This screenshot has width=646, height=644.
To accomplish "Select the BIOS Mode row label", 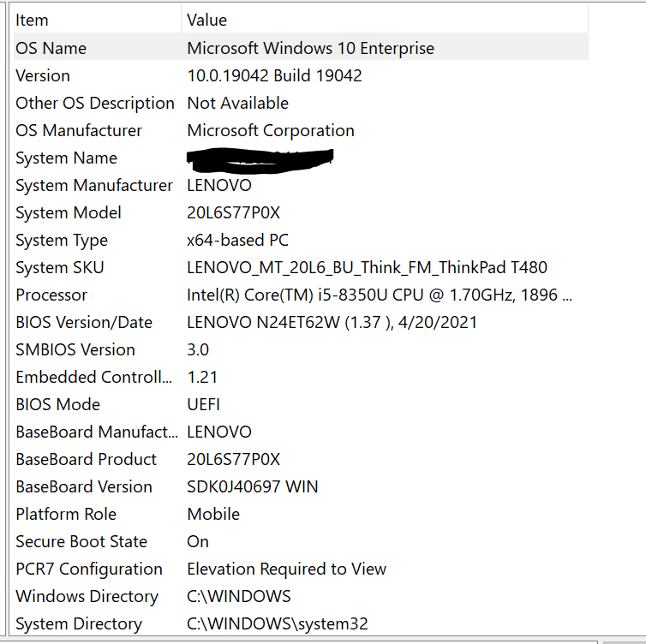I will tap(57, 405).
